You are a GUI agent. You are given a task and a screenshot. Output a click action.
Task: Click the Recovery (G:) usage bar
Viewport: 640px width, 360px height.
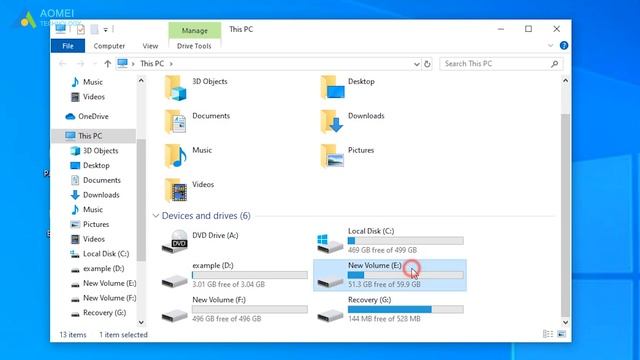coord(406,309)
